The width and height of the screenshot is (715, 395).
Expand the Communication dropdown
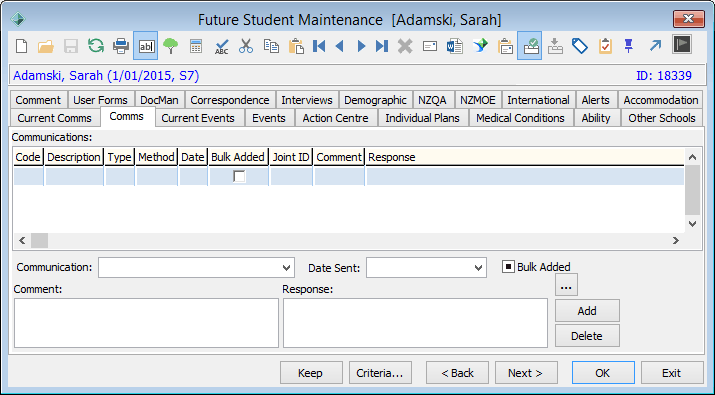[286, 267]
